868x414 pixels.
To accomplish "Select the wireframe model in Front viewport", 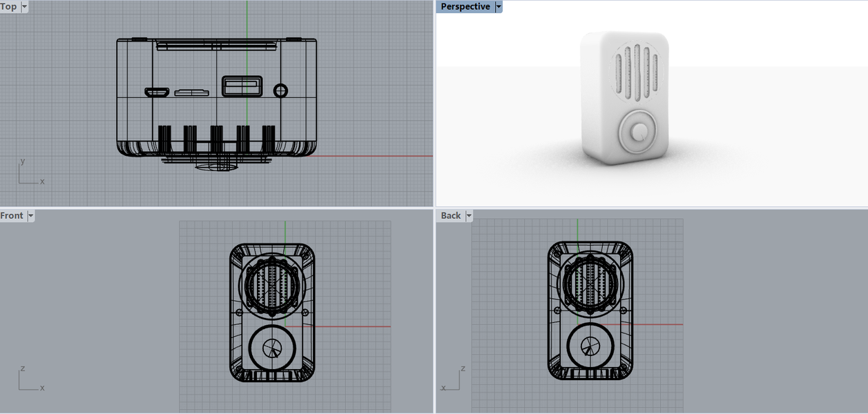I will (272, 312).
